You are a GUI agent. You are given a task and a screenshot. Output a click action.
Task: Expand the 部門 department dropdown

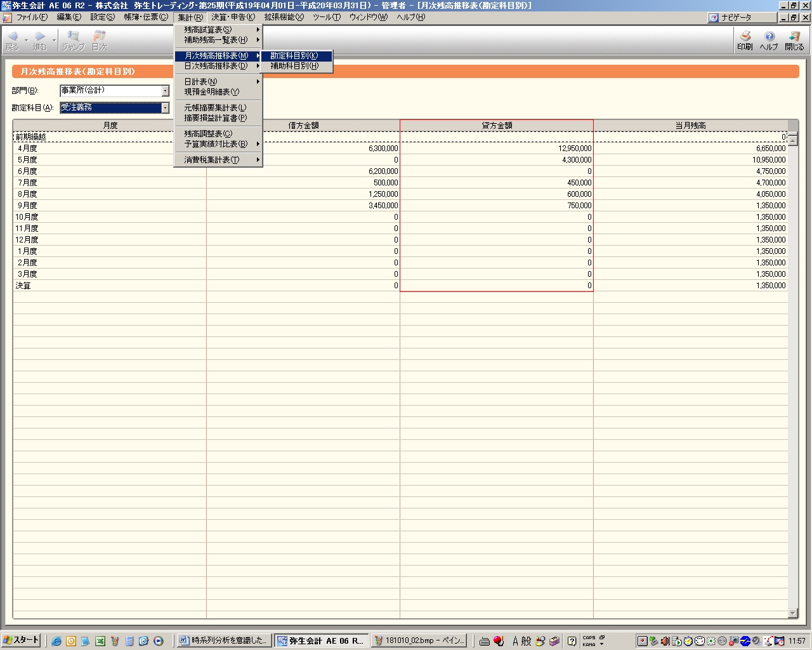165,91
